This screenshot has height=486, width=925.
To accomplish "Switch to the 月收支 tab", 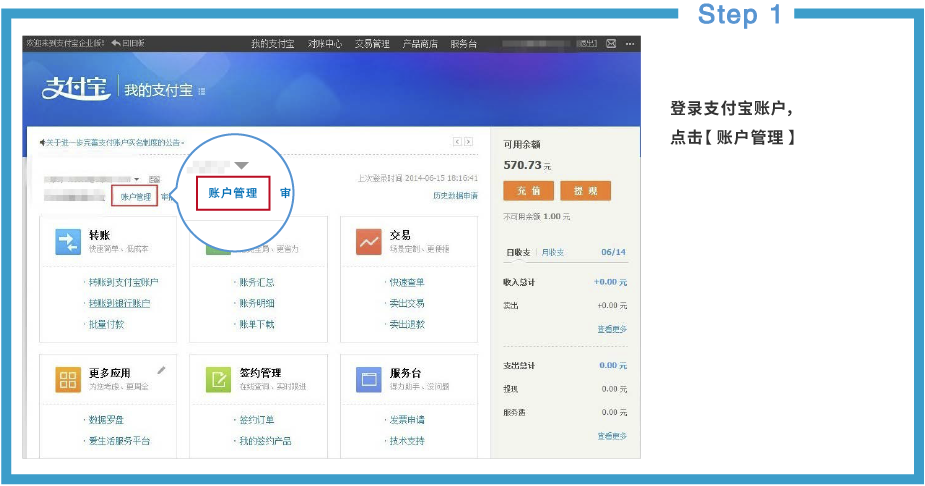I will [x=553, y=252].
